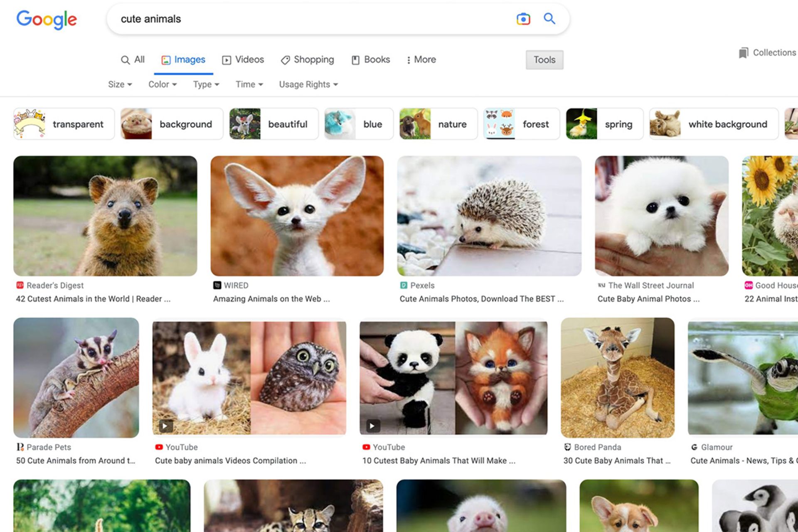The height and width of the screenshot is (532, 798).
Task: Click the hedgehog image thumbnail from Pexels
Action: 489,216
